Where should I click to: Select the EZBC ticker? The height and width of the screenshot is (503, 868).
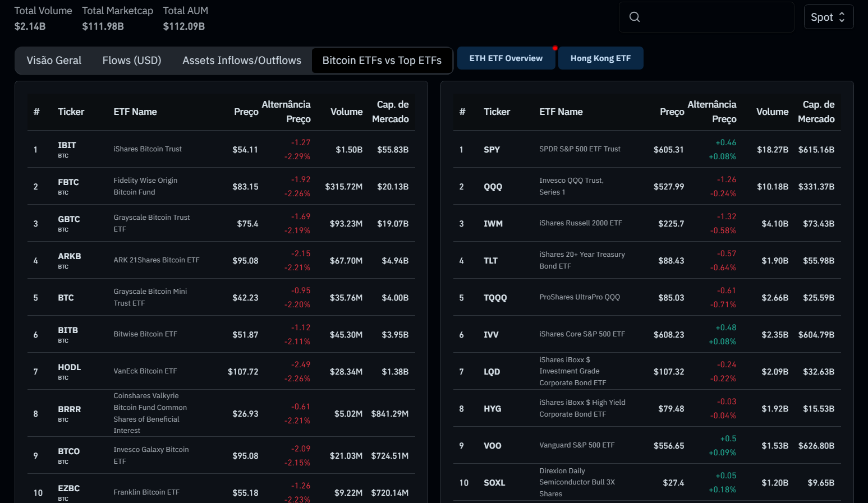[x=69, y=488]
